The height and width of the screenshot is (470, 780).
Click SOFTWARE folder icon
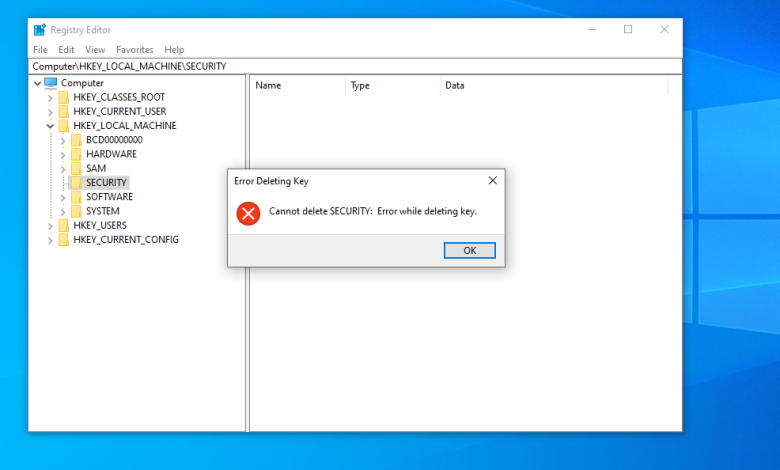point(76,197)
